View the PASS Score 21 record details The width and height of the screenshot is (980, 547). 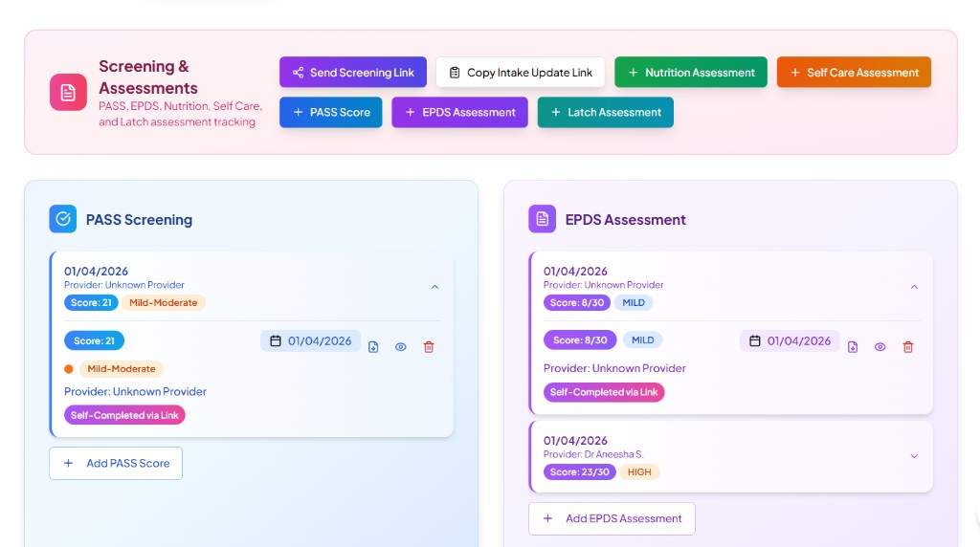point(401,347)
